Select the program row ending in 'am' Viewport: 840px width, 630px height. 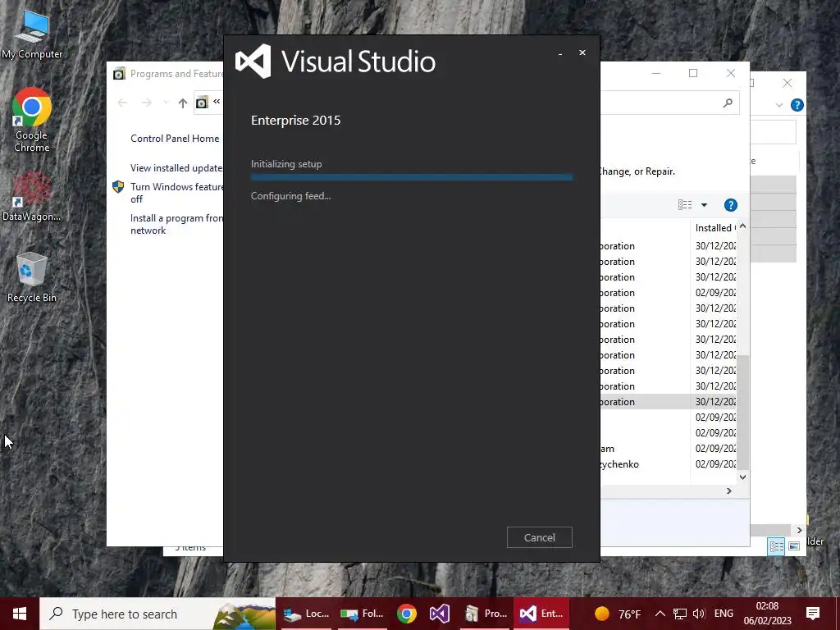(x=668, y=449)
